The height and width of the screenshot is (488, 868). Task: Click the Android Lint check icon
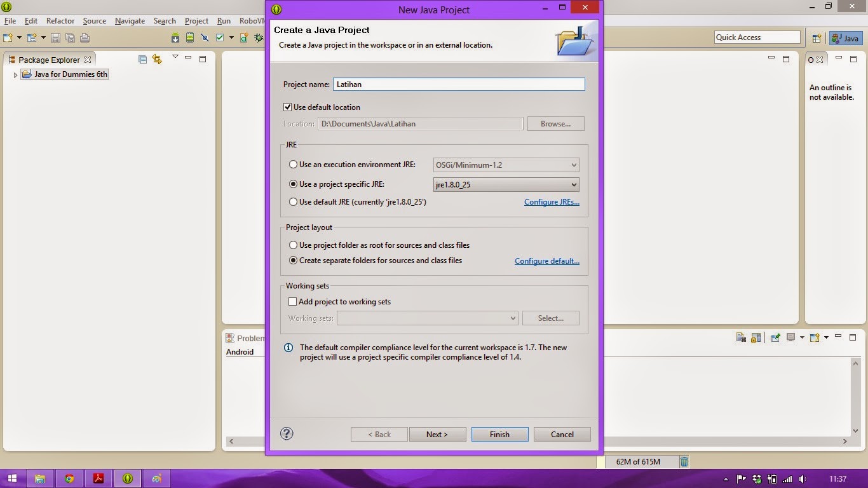[205, 37]
